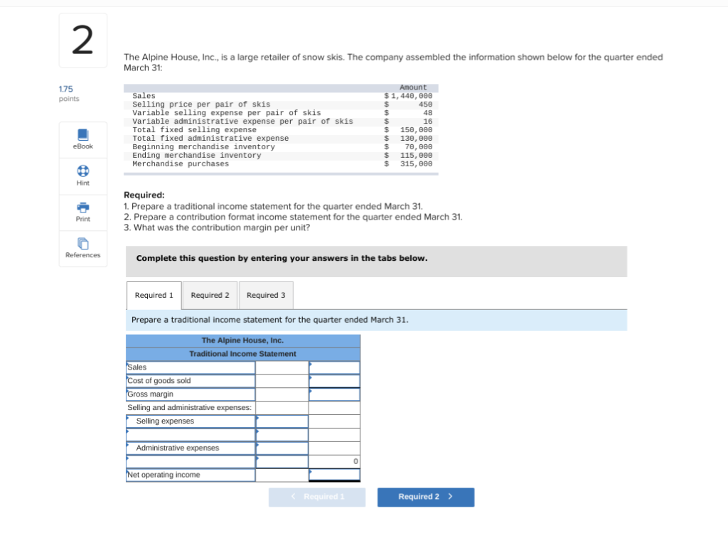
Task: Select the Required 1 tab
Action: click(x=154, y=295)
